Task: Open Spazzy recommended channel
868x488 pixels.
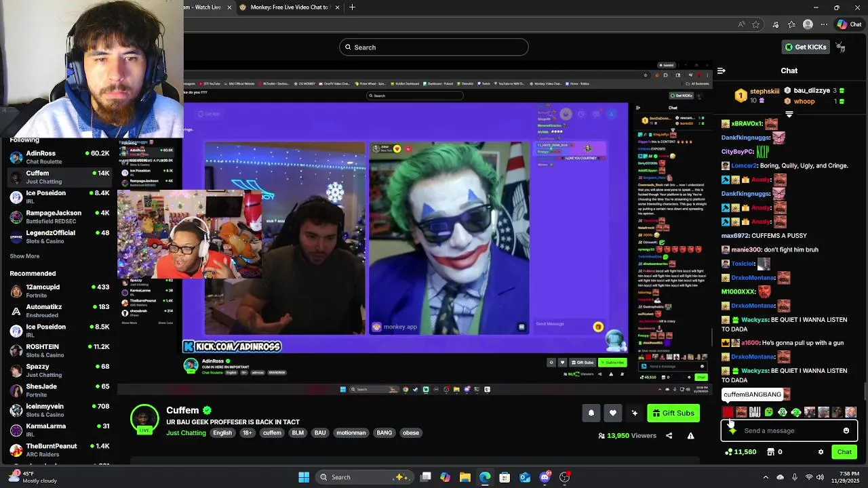Action: point(60,370)
